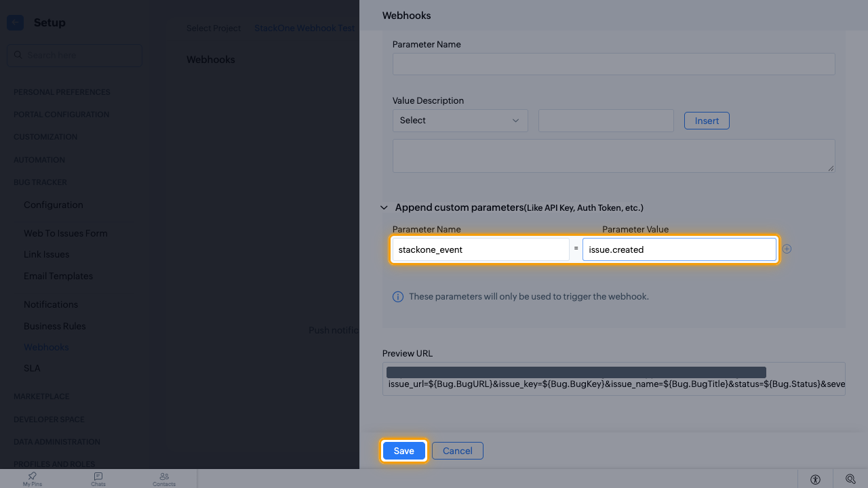This screenshot has width=868, height=488.
Task: Click the blue back arrow beside Setup
Action: [15, 22]
